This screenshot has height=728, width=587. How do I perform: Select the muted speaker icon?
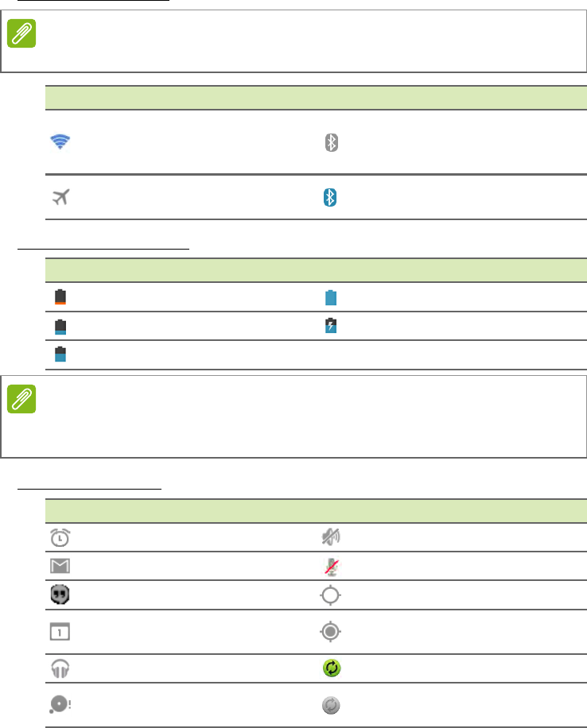pyautogui.click(x=332, y=537)
